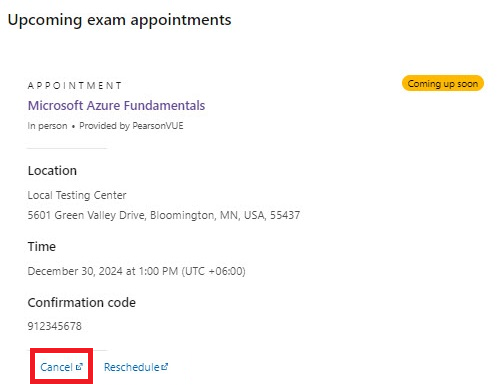This screenshot has height=389, width=501.
Task: Select the Time heading
Action: 42,247
